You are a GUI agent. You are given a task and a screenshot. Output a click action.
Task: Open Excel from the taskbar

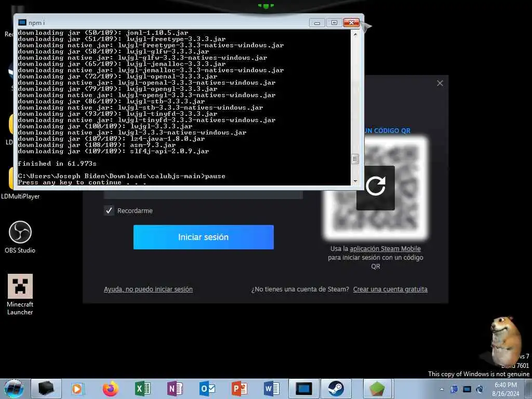coord(142,389)
